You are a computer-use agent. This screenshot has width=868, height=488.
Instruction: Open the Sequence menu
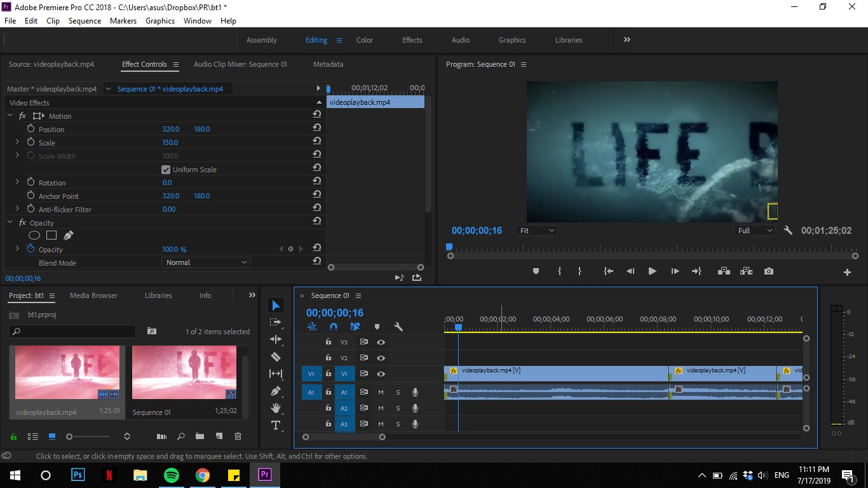pyautogui.click(x=85, y=21)
